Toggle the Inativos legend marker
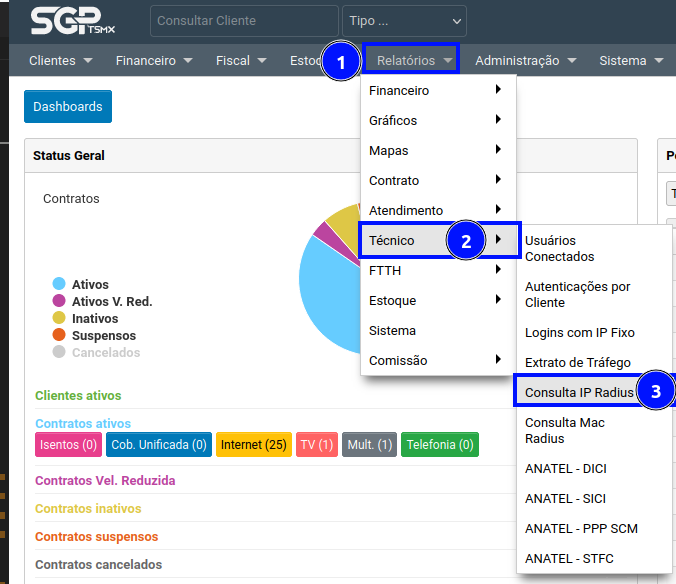Image resolution: width=676 pixels, height=584 pixels. [59, 319]
